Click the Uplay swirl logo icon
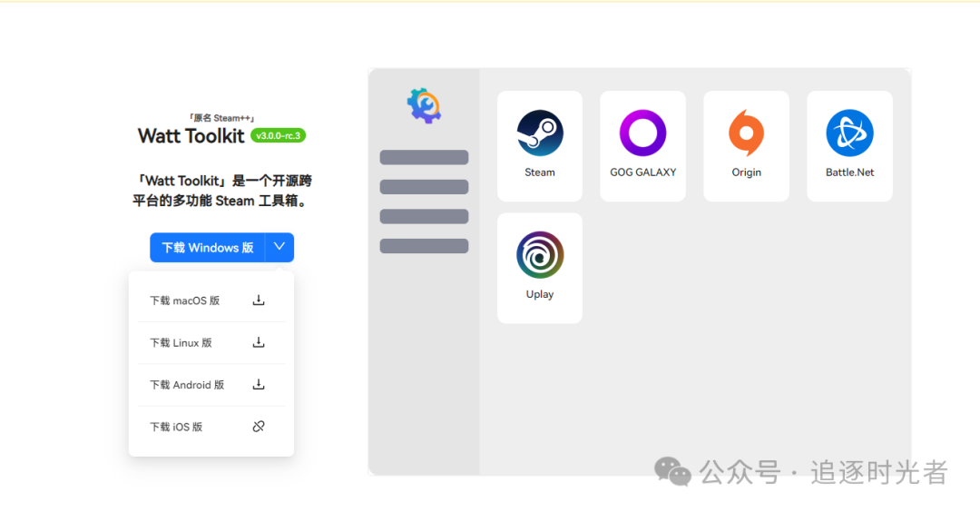This screenshot has height=512, width=980. click(x=540, y=254)
